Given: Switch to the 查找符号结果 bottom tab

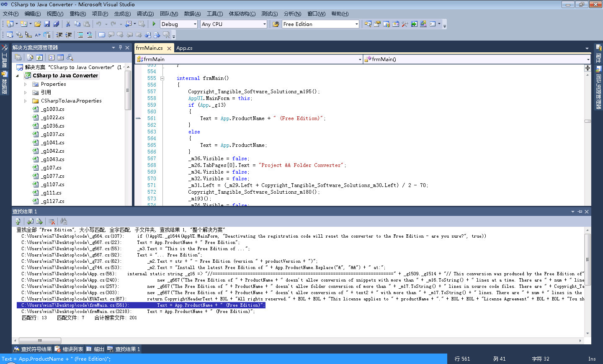Looking at the screenshot, I should coord(33,349).
